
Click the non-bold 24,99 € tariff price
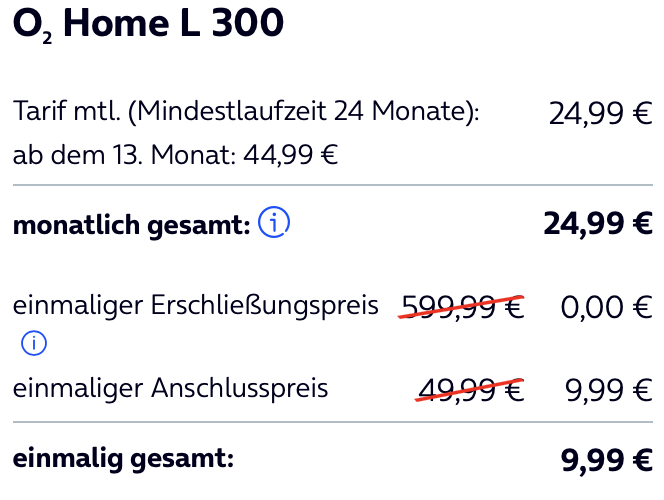(600, 114)
